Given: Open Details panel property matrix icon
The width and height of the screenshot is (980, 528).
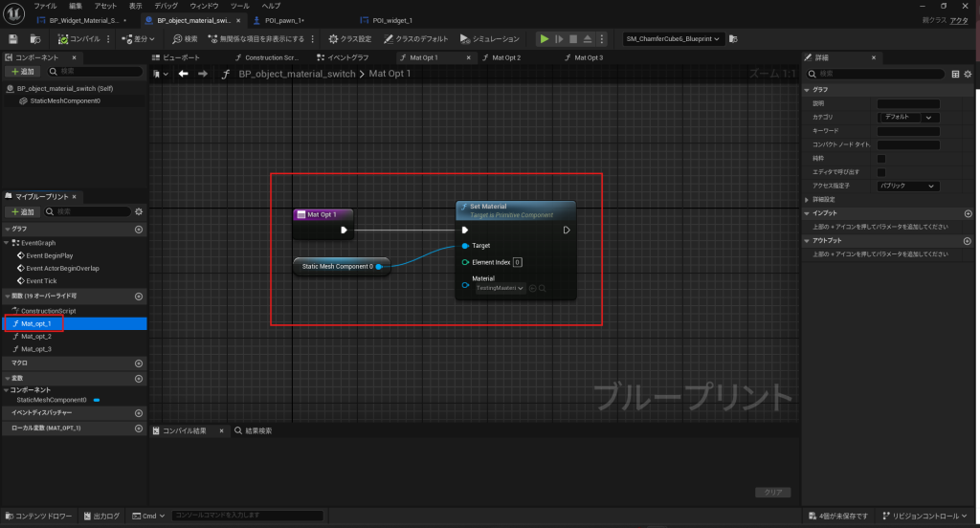Looking at the screenshot, I should pos(955,74).
